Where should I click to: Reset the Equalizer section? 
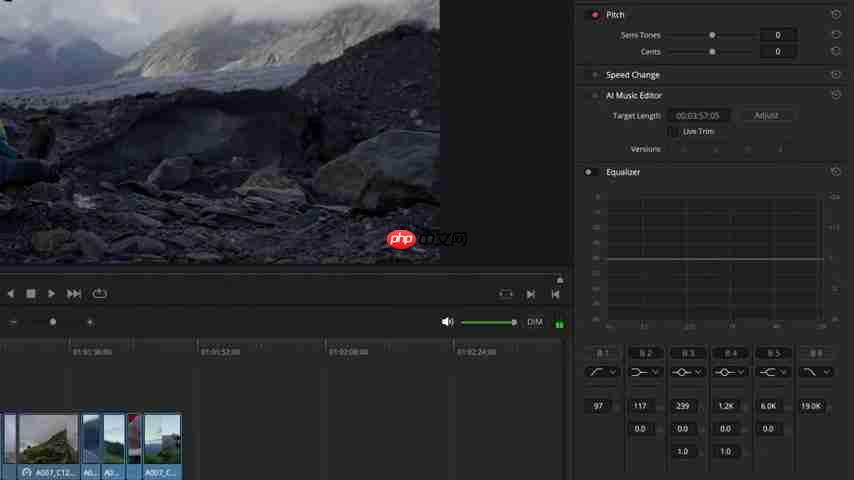coord(835,172)
